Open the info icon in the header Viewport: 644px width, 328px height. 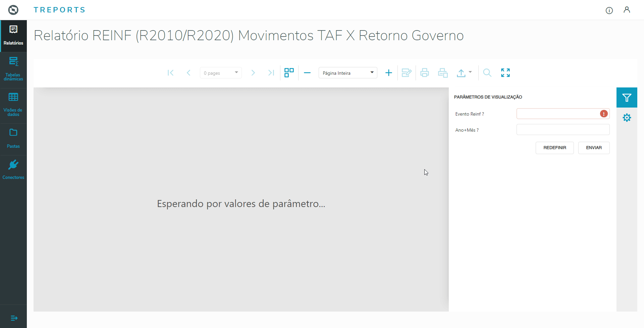(609, 10)
